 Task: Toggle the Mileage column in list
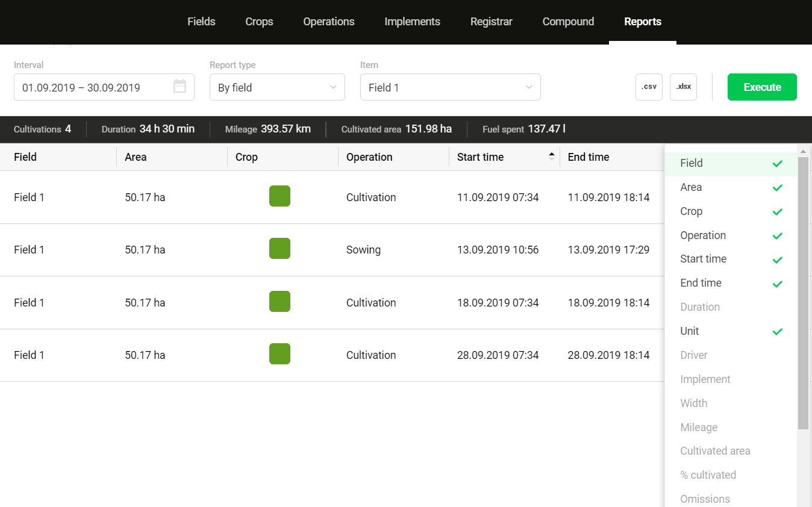[x=699, y=428]
